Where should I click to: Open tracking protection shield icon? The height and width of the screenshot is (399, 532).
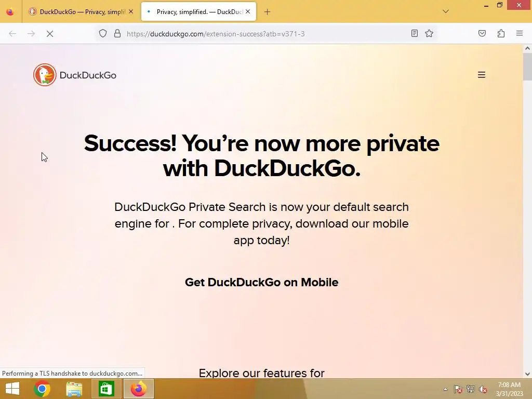[x=103, y=33]
